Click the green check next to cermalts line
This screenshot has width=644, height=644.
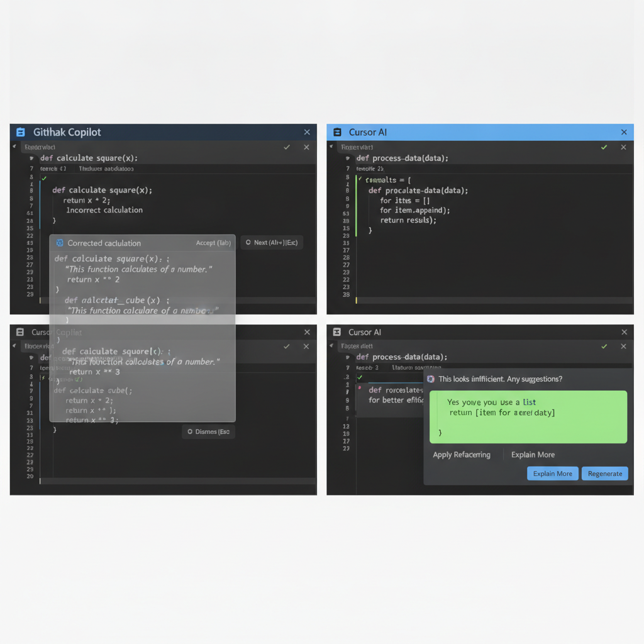[x=360, y=179]
